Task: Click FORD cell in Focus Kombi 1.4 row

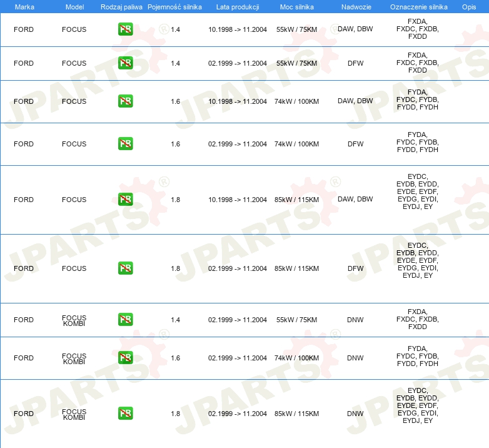Action: [24, 320]
